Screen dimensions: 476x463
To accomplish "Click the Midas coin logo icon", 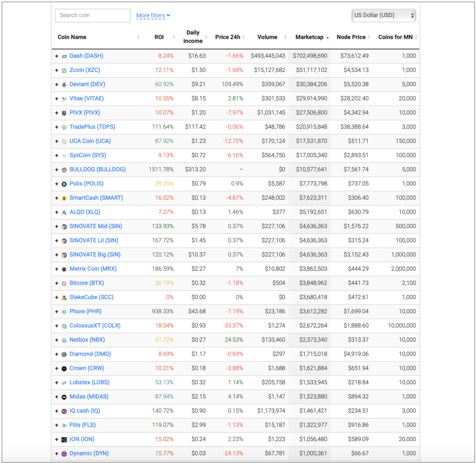I will click(64, 397).
